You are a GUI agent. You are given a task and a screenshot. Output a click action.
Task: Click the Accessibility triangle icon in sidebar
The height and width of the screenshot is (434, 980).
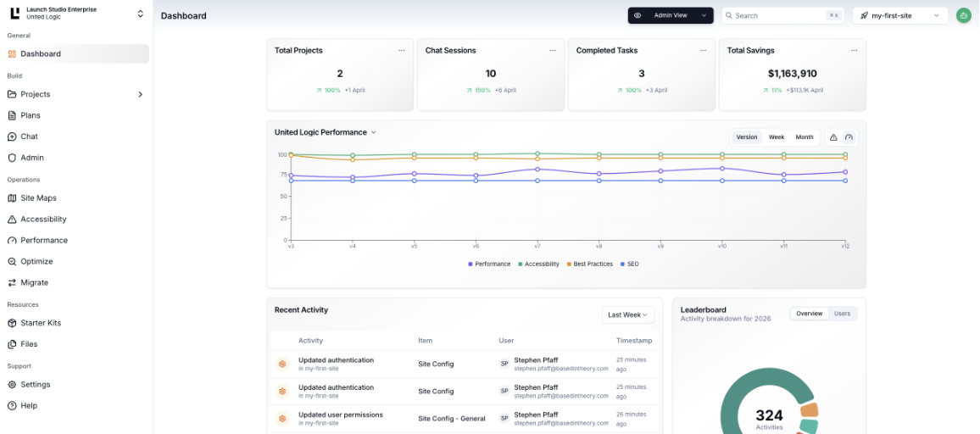point(12,220)
